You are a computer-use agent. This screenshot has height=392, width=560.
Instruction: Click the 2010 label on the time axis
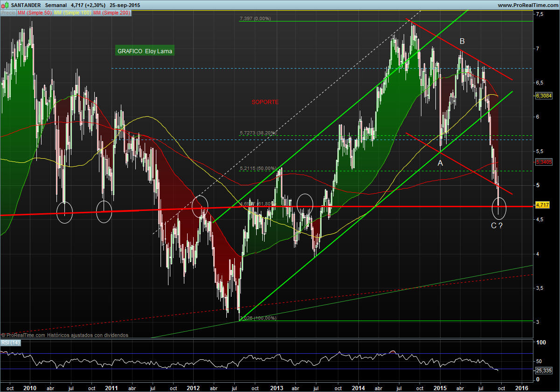[30, 388]
